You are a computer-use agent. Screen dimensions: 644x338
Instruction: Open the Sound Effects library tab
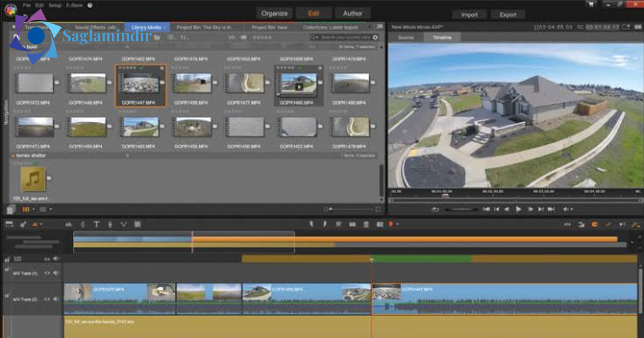96,27
